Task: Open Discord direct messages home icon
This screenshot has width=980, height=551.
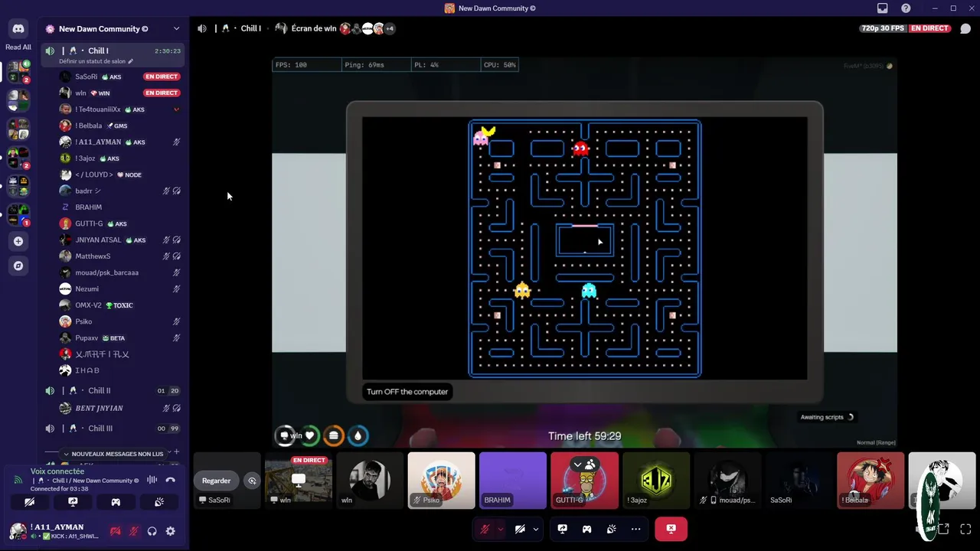Action: pyautogui.click(x=18, y=29)
